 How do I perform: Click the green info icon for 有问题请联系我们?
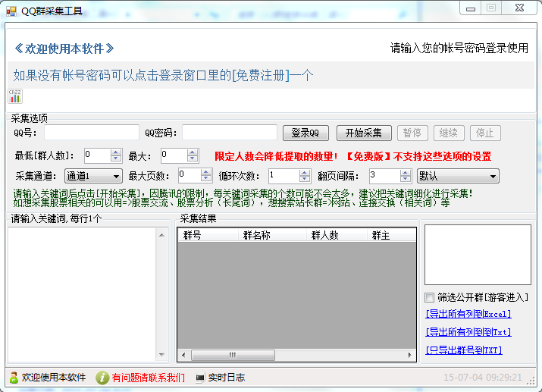(x=102, y=377)
